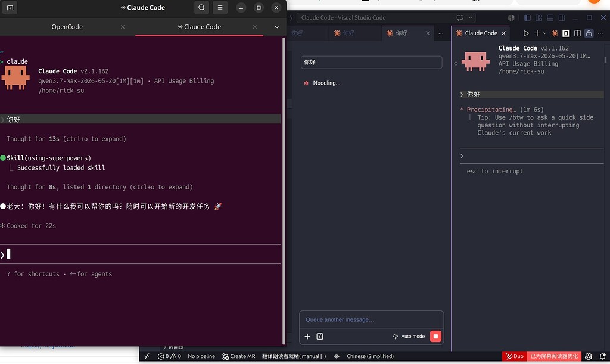Click the white square icon in editor toolbar

[x=566, y=33]
